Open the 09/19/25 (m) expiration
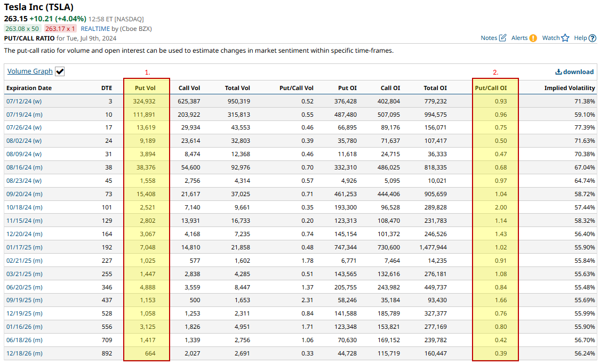Image resolution: width=600 pixels, height=364 pixels. tap(24, 300)
